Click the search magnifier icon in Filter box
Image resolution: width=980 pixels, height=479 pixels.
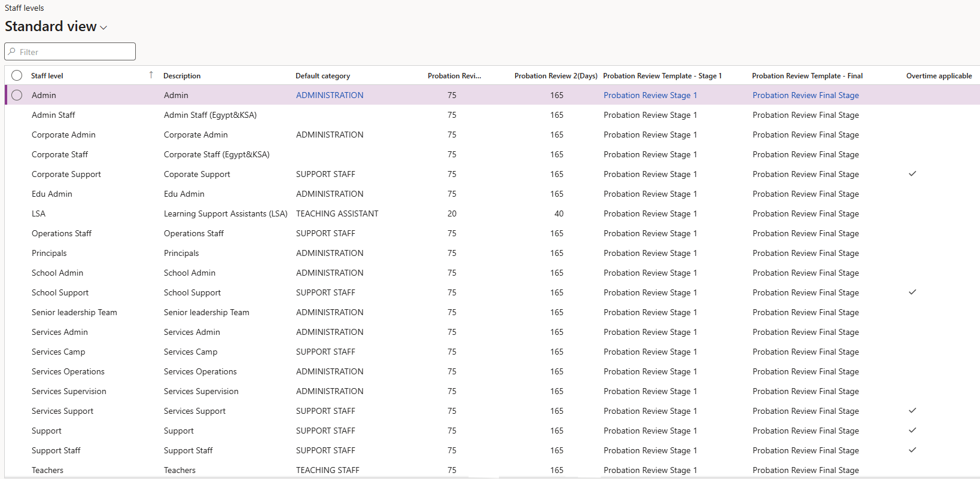coord(12,51)
